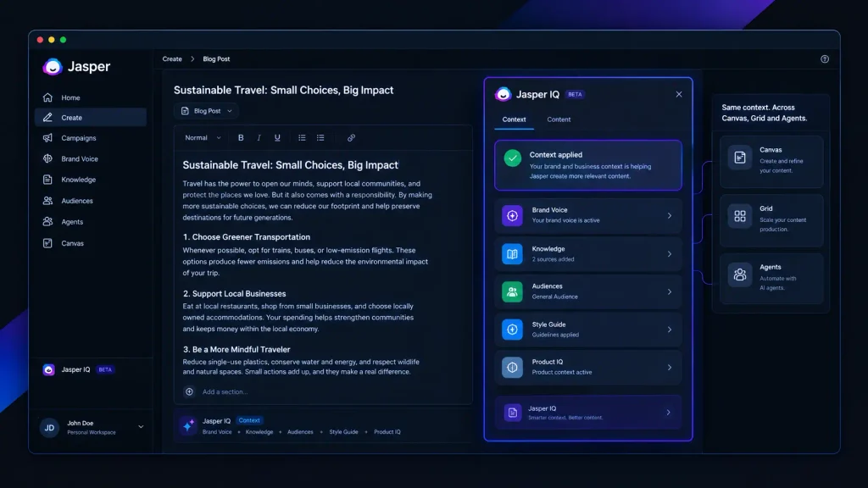
Task: Open the Normal text style dropdown
Action: click(x=203, y=138)
